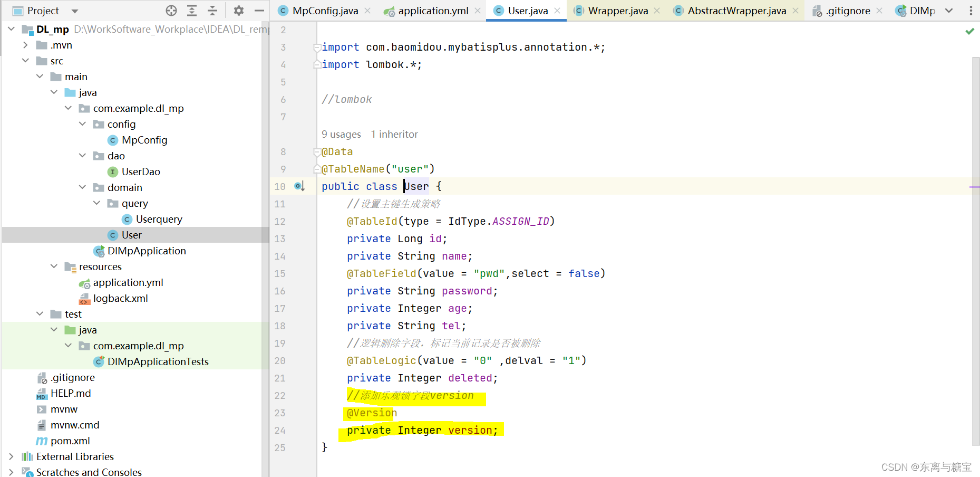Show hidden tabs list dropdown
Screen dimensions: 980x477
949,11
